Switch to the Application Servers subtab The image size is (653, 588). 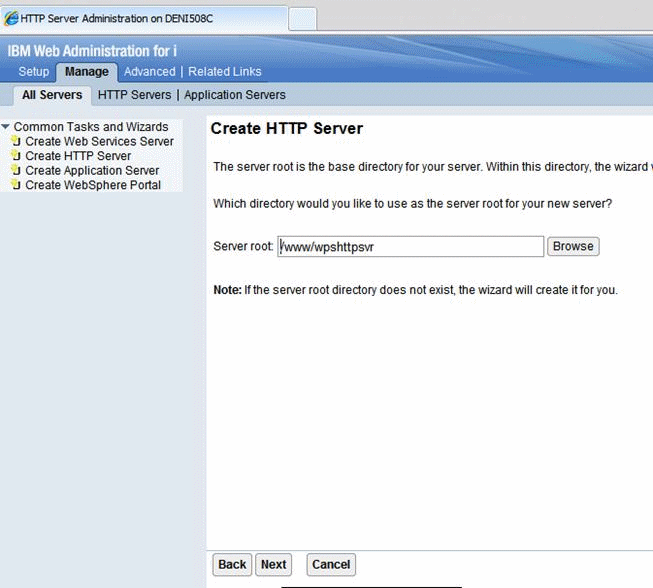pos(235,95)
